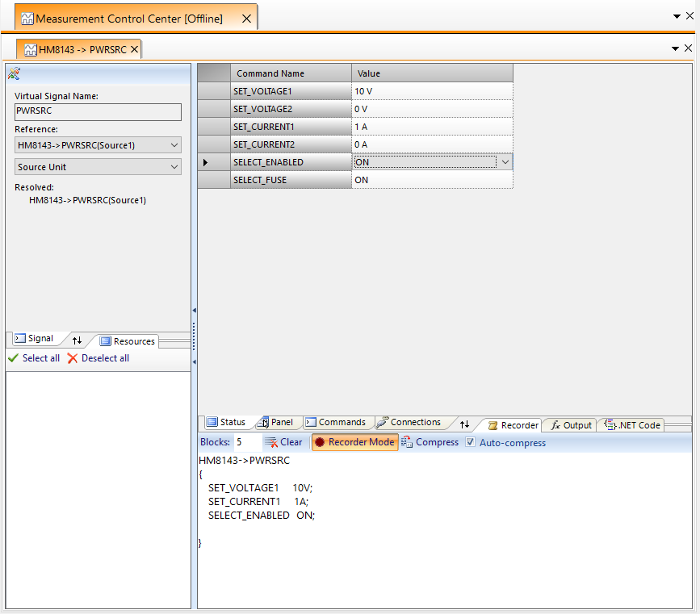Image resolution: width=700 pixels, height=614 pixels.
Task: Switch to the Resources tab
Action: pos(128,341)
